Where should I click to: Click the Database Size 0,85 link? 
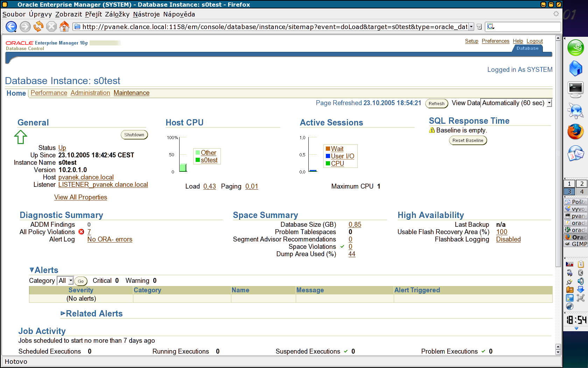point(355,224)
